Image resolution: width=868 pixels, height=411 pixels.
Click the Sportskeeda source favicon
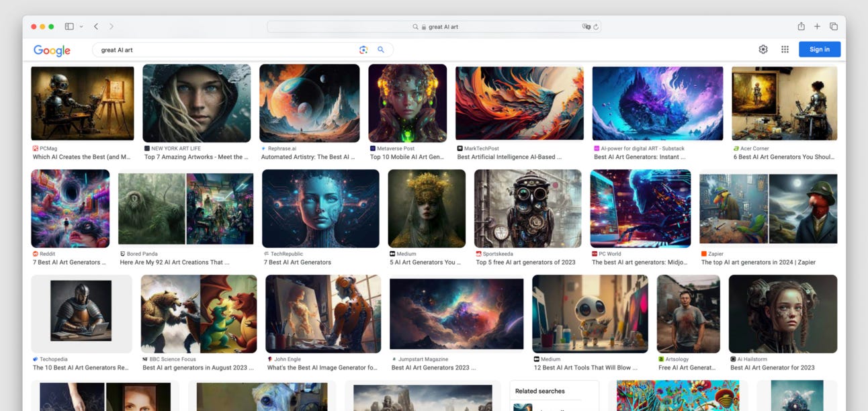click(479, 254)
